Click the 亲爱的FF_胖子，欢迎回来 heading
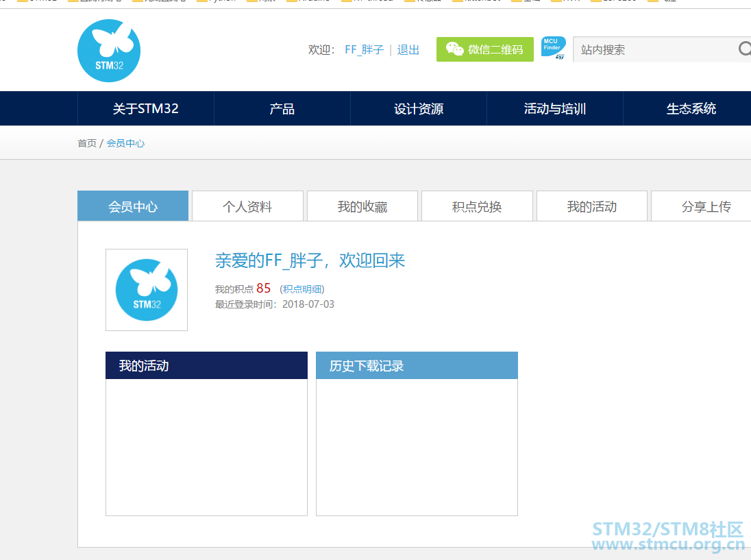751x560 pixels. click(x=310, y=260)
